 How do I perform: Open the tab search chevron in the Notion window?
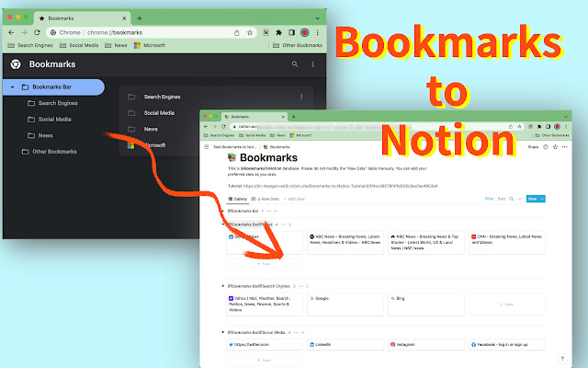point(566,117)
